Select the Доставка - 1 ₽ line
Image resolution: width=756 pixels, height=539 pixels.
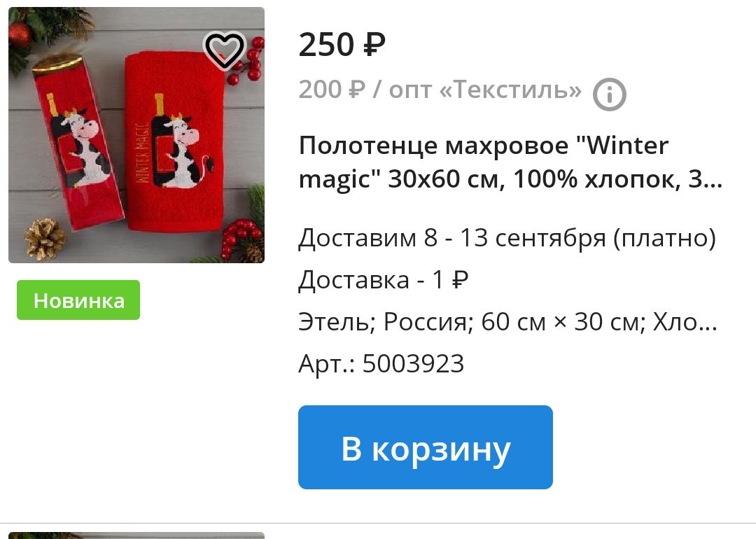tap(384, 279)
